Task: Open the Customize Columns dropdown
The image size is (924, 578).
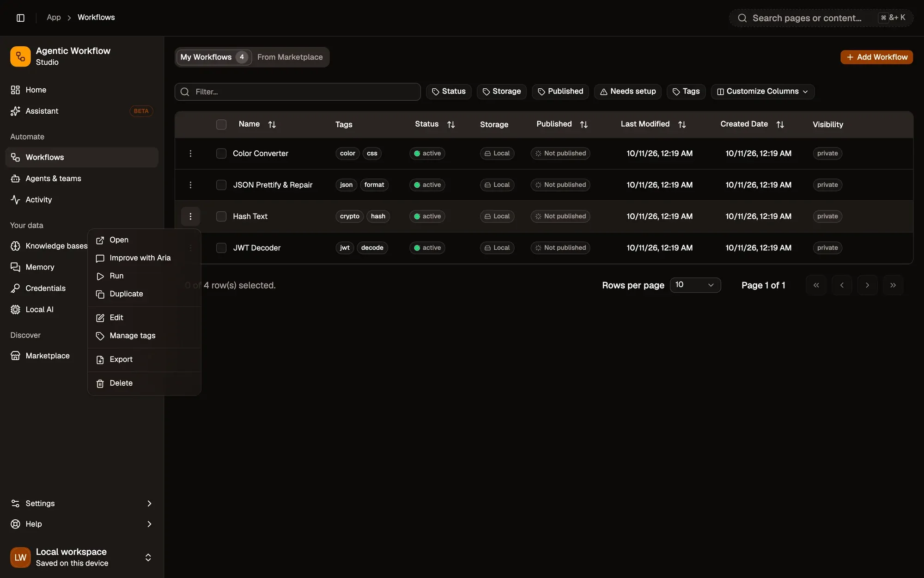Action: [x=762, y=92]
